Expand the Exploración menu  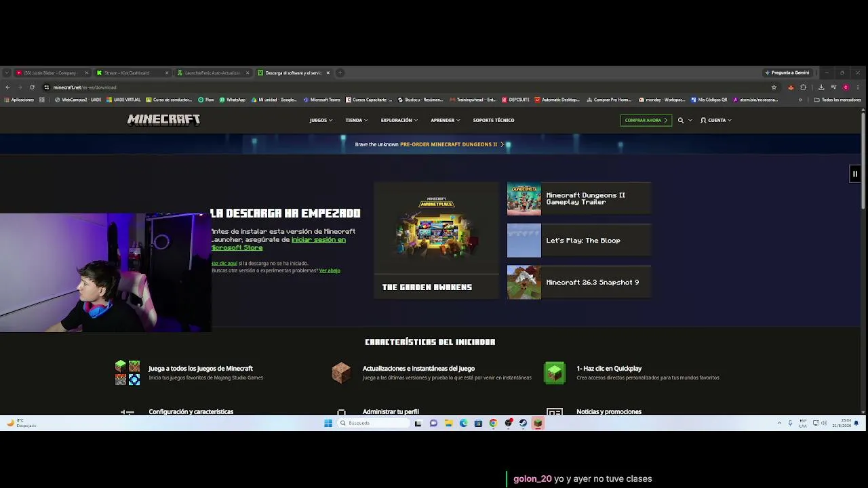coord(399,120)
